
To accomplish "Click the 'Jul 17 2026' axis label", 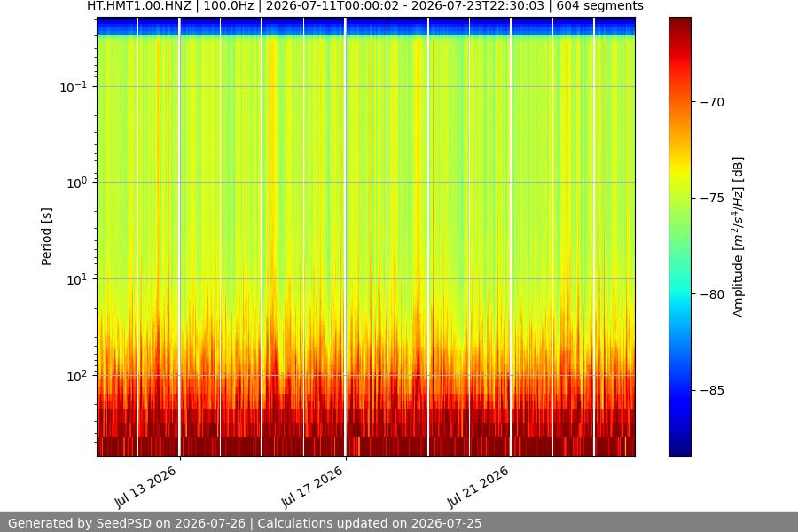I will [x=312, y=486].
